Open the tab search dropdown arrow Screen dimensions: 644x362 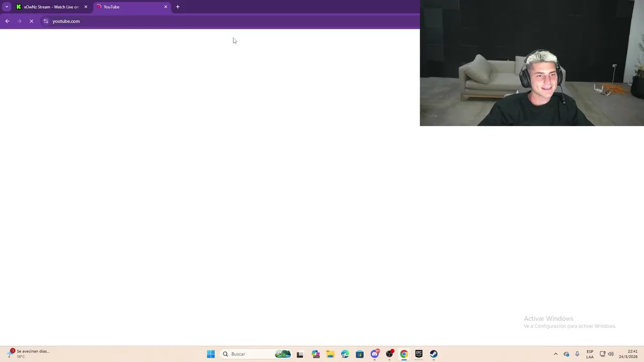[7, 7]
